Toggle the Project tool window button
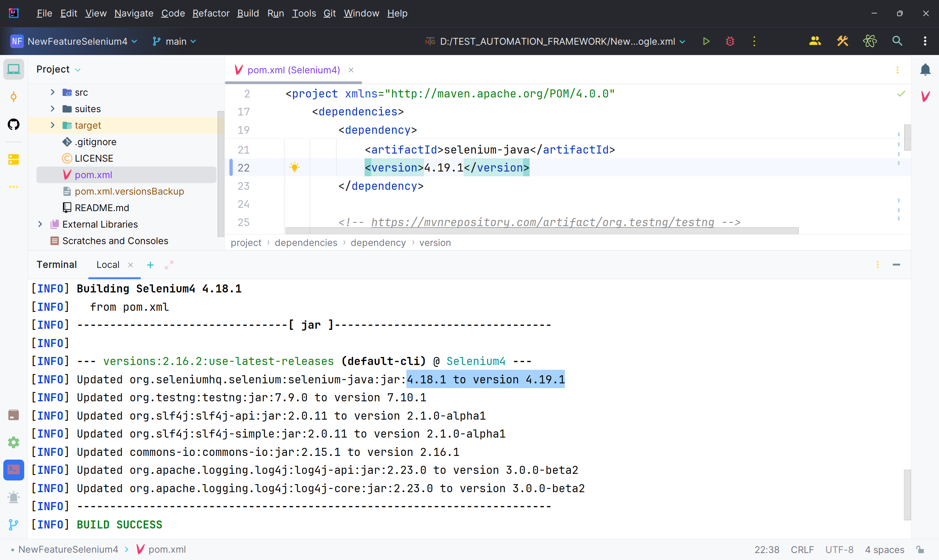939x560 pixels. [14, 69]
